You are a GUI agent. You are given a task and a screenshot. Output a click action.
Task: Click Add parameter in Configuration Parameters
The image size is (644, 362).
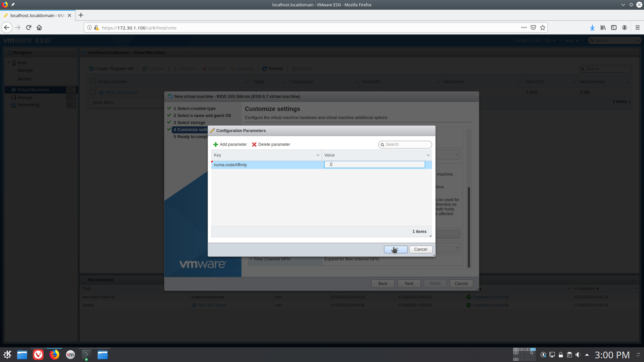point(230,144)
